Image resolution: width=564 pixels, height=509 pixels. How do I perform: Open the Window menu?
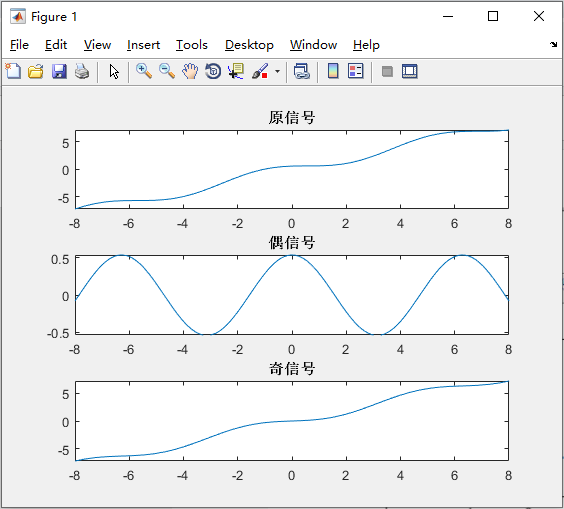pyautogui.click(x=313, y=45)
